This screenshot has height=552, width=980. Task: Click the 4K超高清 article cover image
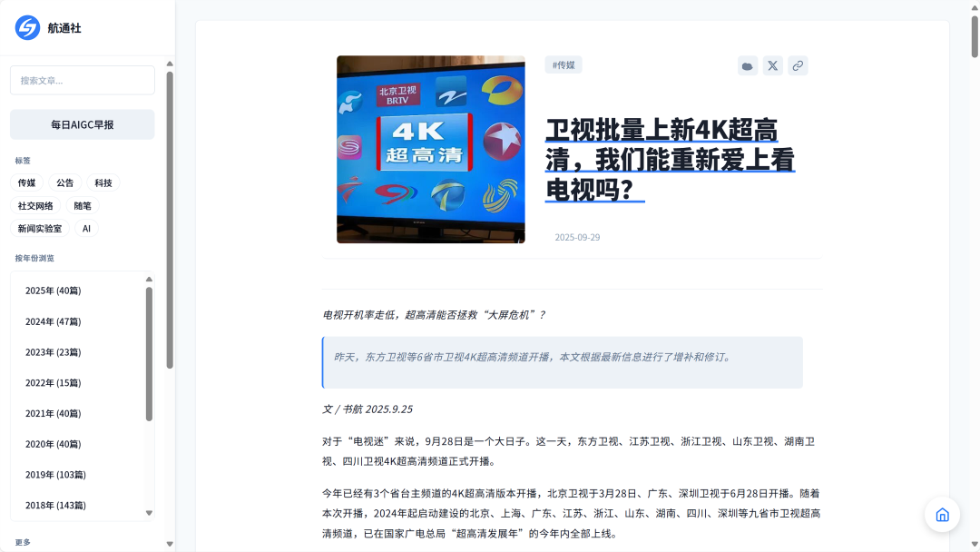[430, 149]
